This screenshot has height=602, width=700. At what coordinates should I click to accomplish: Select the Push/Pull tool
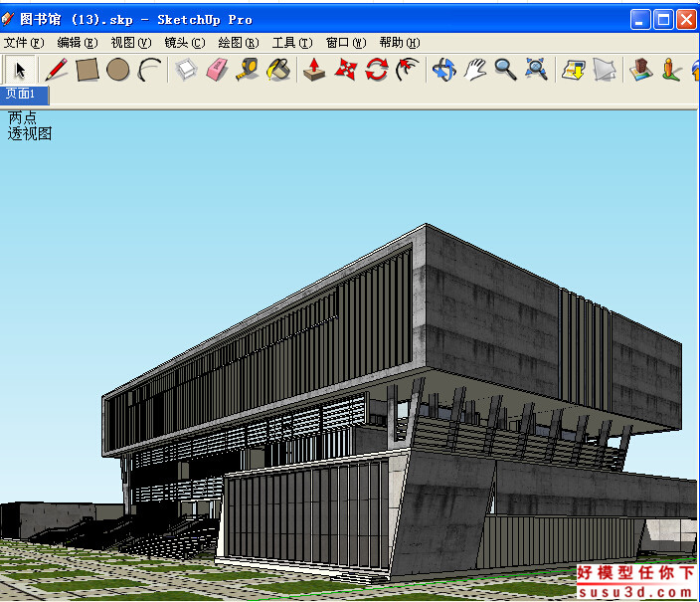click(x=314, y=70)
